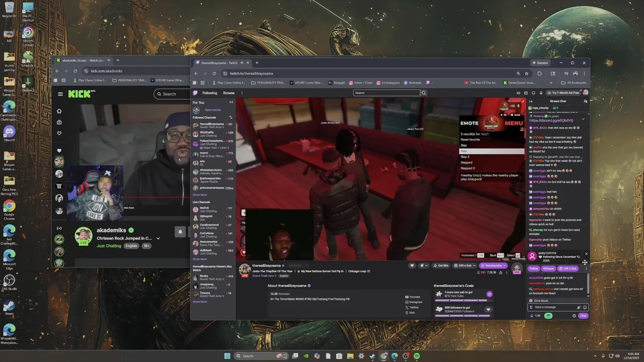Open the Gemini button in Chrome
Screen dimensions: 644x362
click(x=540, y=63)
